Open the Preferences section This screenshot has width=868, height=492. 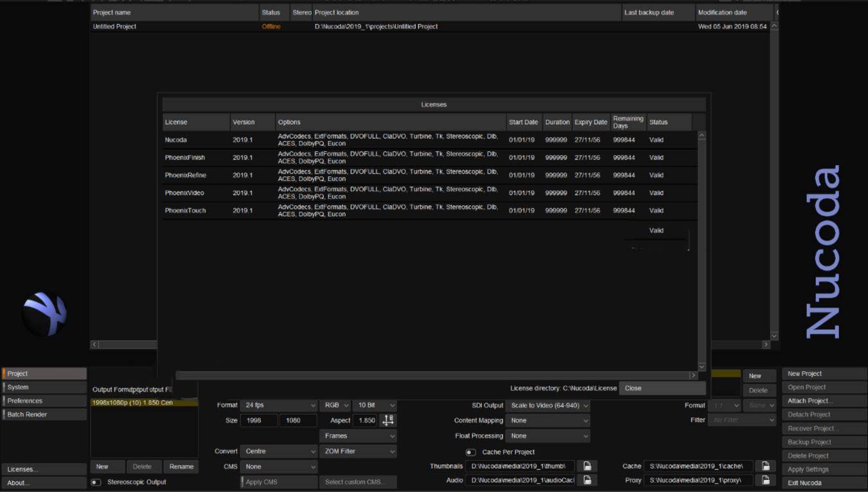pyautogui.click(x=44, y=401)
